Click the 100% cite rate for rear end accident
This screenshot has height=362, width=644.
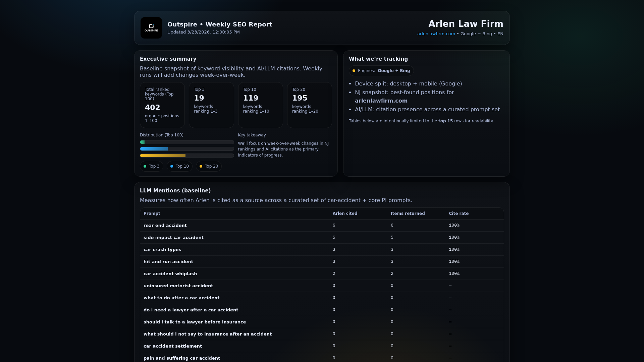(454, 226)
